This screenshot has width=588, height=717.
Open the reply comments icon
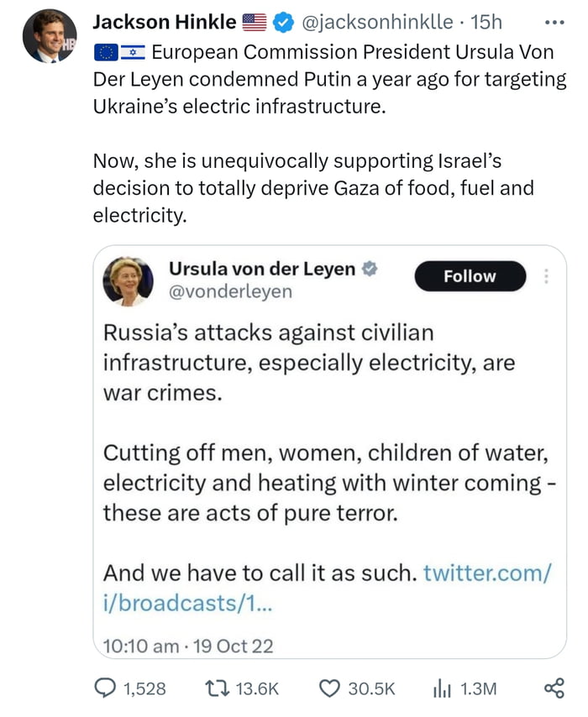pyautogui.click(x=104, y=688)
